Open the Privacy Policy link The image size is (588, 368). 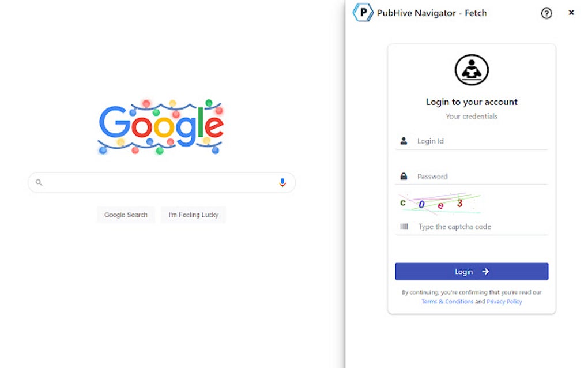point(503,301)
